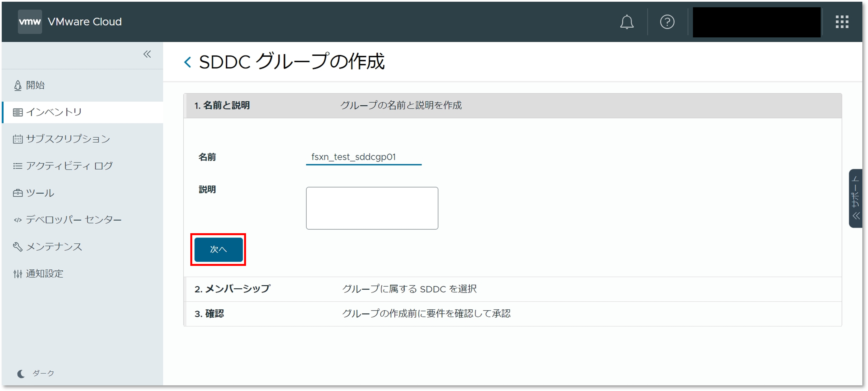Open the apps grid switcher

tap(842, 22)
